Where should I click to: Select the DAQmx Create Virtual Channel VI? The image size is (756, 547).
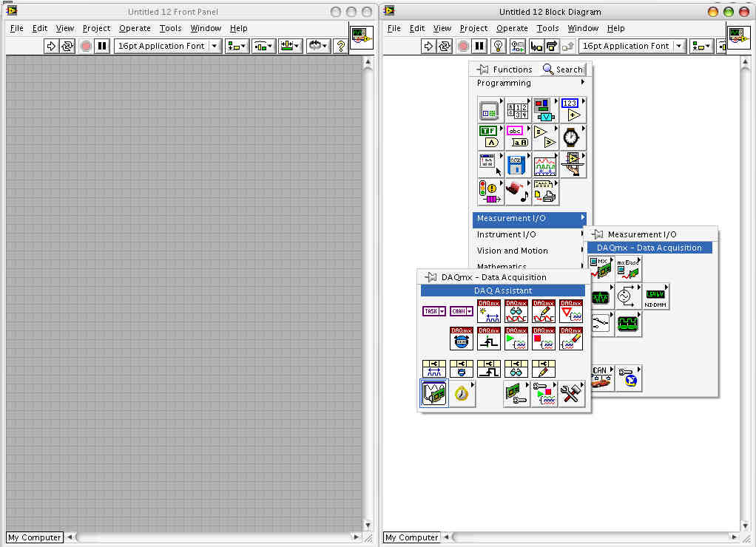[x=489, y=311]
